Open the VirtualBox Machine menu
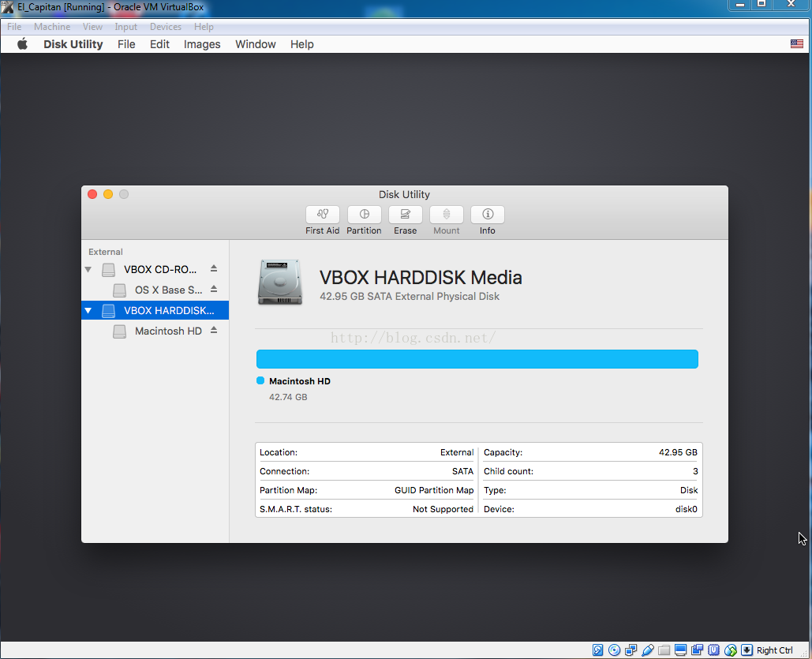 pos(52,26)
